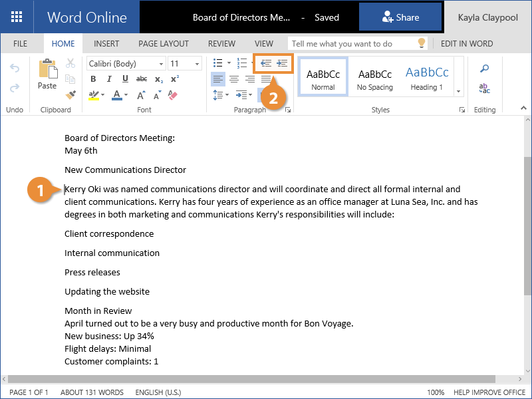Click the Paste button
This screenshot has width=532, height=399.
[47, 74]
